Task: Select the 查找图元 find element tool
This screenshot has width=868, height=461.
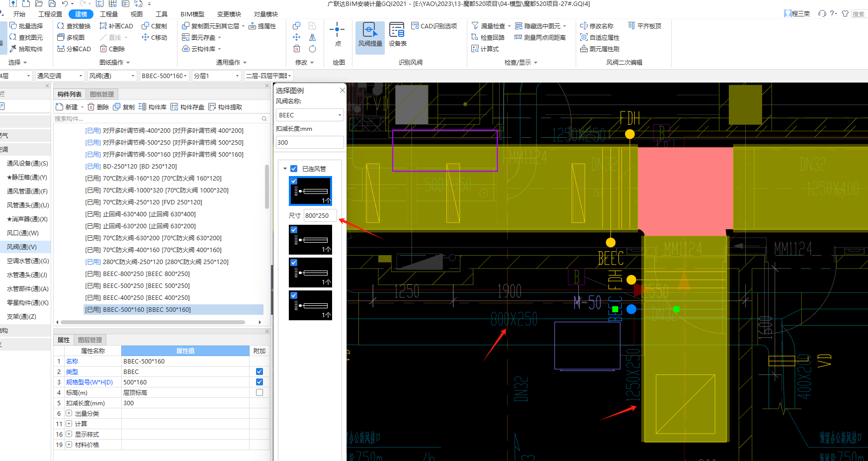Action: (x=26, y=37)
